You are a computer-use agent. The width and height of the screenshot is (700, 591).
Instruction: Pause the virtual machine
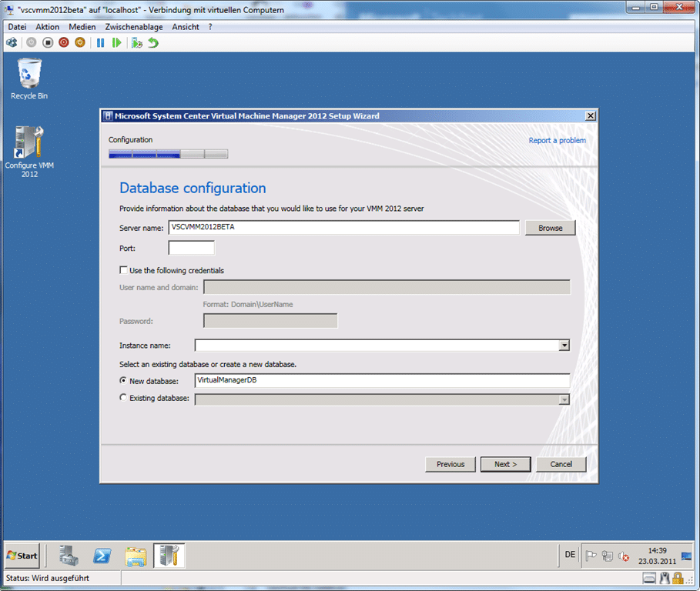point(100,43)
